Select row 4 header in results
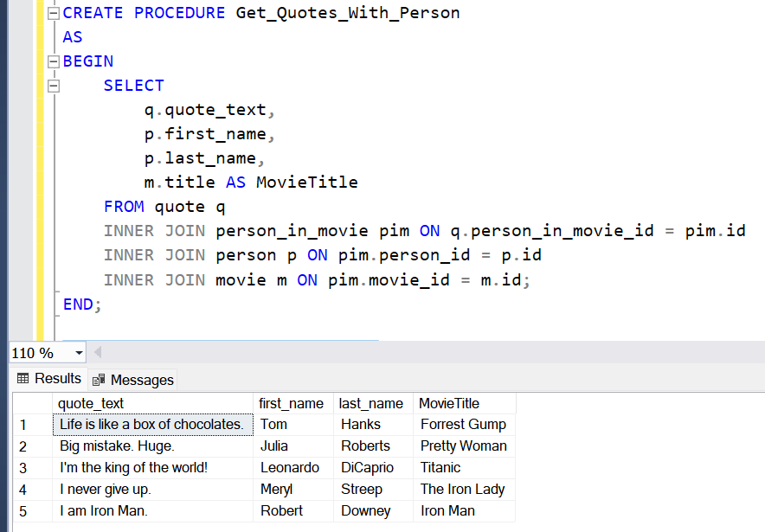Image resolution: width=765 pixels, height=532 pixels. 33,490
